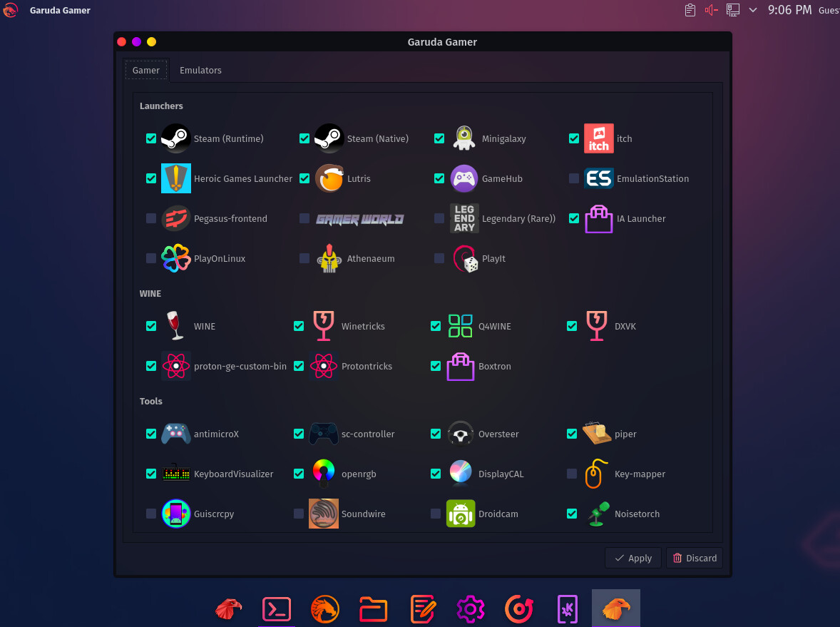Uncheck the Minigalaxy checkbox
Image resolution: width=840 pixels, height=627 pixels.
tap(439, 138)
